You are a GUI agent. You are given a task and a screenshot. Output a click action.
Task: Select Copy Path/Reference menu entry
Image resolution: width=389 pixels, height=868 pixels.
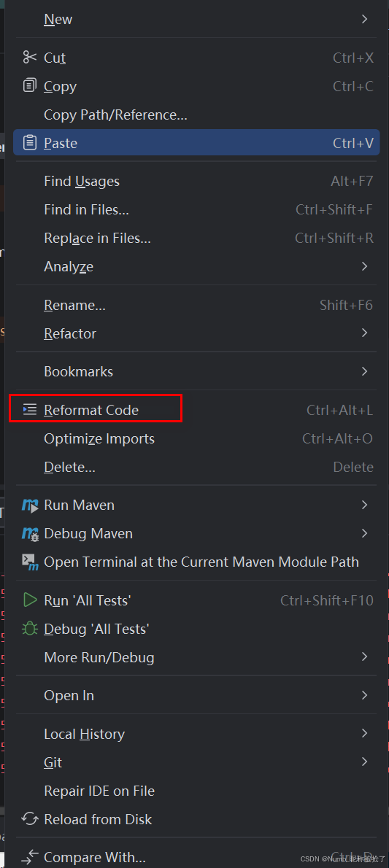click(197, 115)
